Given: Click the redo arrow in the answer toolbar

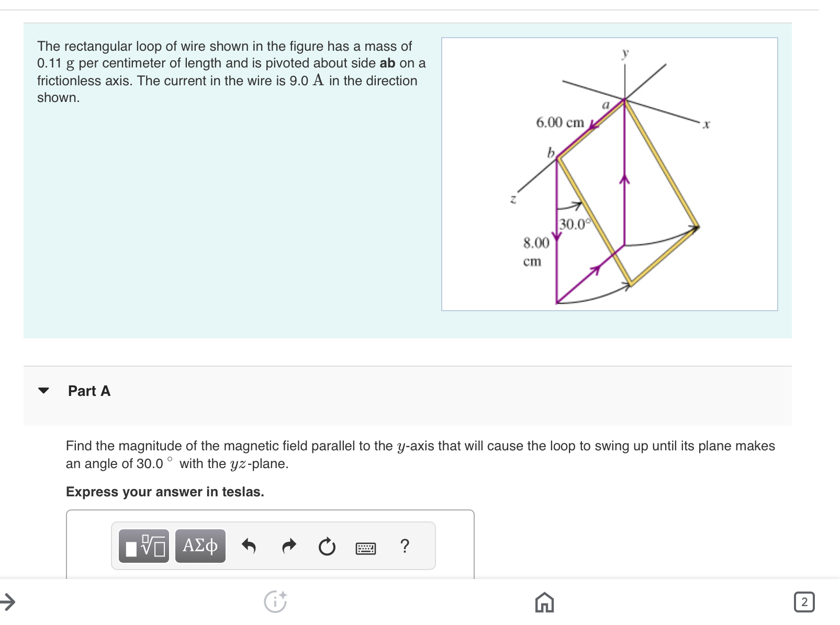Looking at the screenshot, I should (x=288, y=546).
